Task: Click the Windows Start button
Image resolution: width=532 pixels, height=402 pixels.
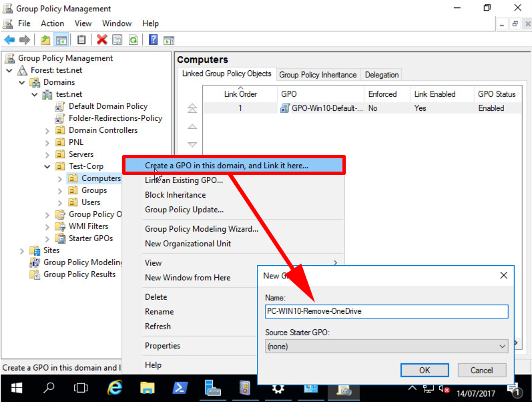Action: tap(16, 388)
